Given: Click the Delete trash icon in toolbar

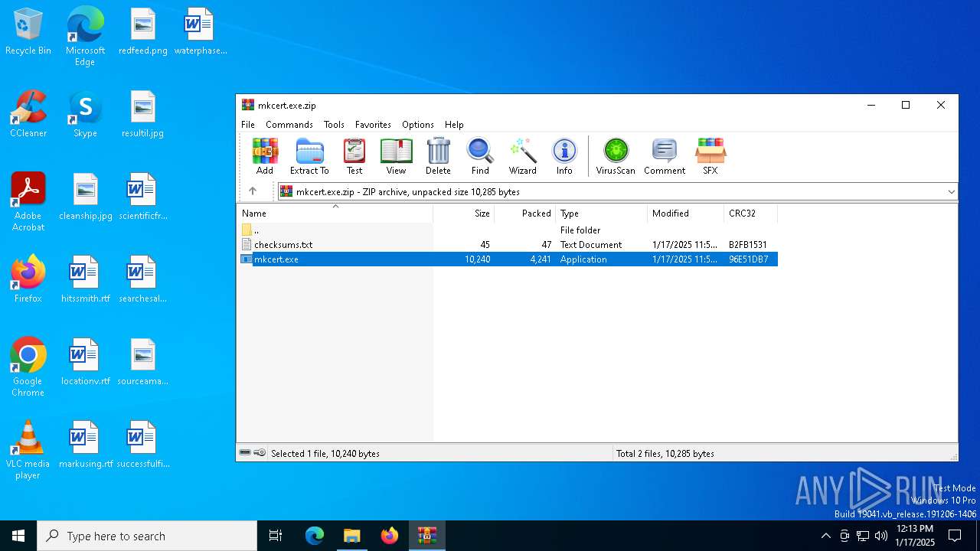Looking at the screenshot, I should (438, 157).
